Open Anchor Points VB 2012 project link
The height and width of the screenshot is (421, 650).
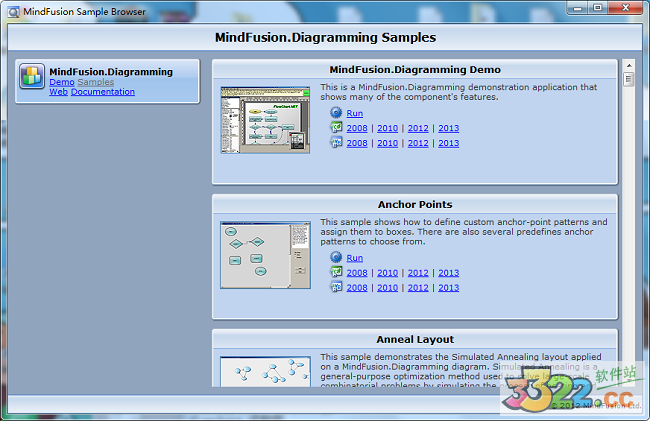418,288
